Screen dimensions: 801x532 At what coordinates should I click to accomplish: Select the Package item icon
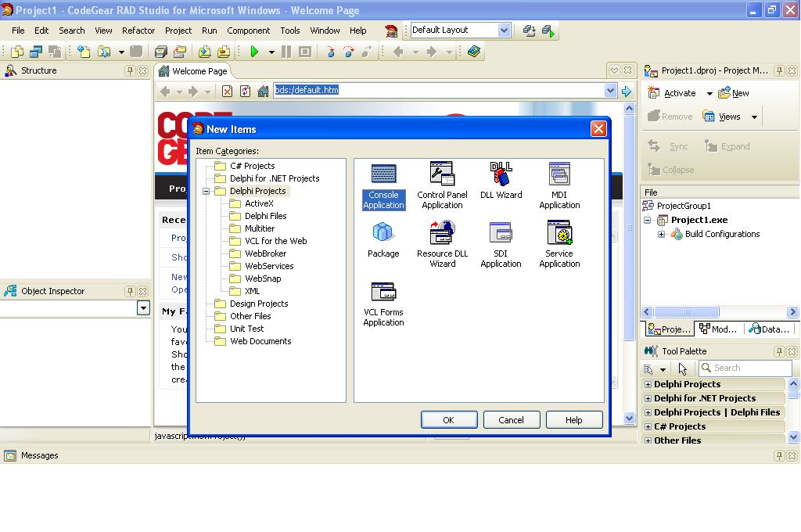(383, 232)
